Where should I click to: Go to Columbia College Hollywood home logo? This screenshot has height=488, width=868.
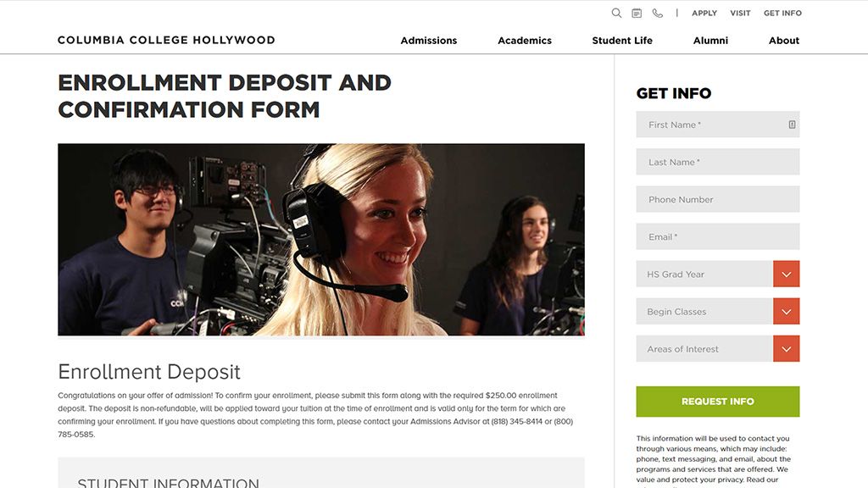tap(166, 40)
